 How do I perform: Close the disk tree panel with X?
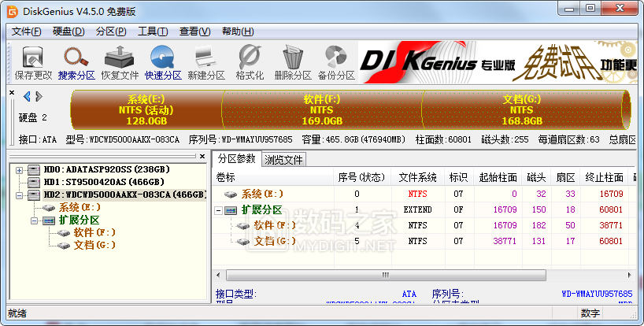point(202,156)
